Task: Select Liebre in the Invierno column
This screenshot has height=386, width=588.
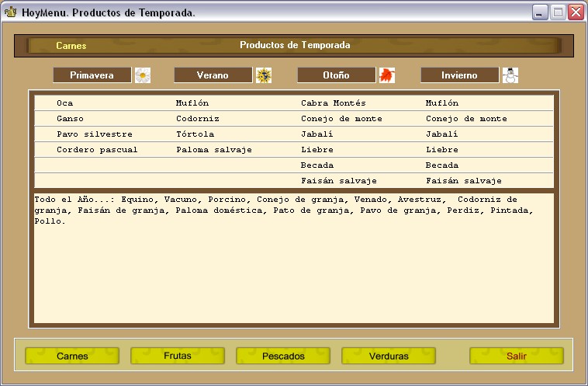Action: pyautogui.click(x=442, y=150)
